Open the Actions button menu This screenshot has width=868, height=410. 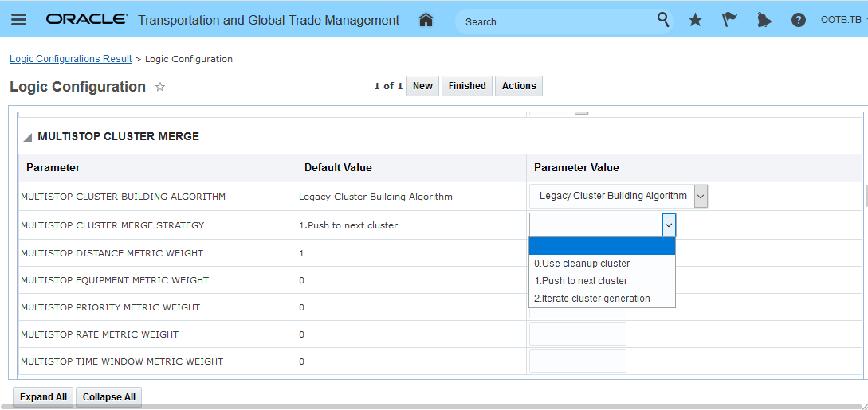[x=519, y=86]
